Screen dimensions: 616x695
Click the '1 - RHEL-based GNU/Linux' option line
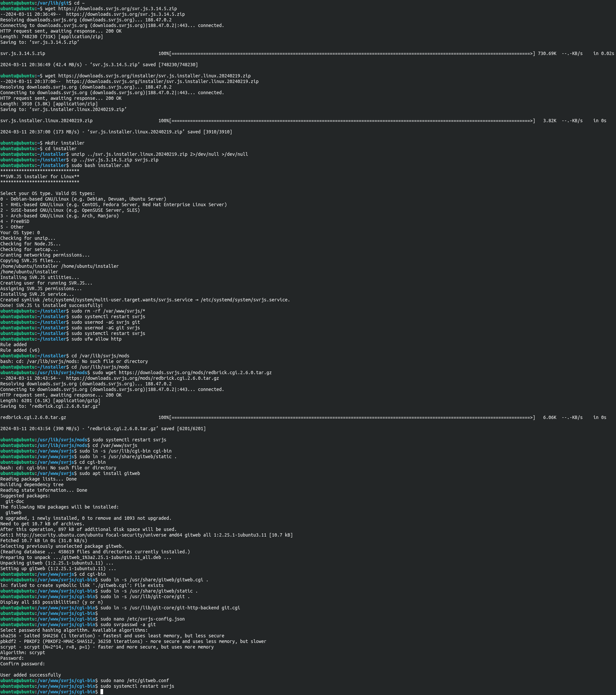tap(114, 205)
